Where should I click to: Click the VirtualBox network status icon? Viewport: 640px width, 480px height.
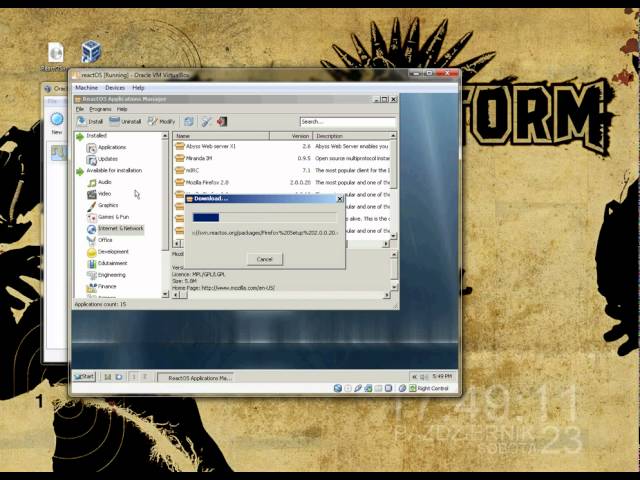(368, 388)
